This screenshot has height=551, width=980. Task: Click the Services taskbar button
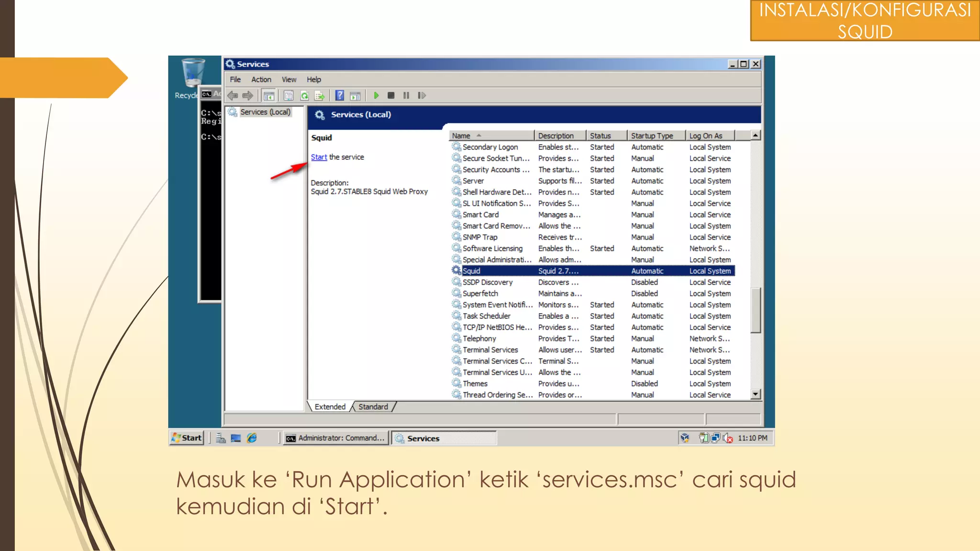[444, 438]
